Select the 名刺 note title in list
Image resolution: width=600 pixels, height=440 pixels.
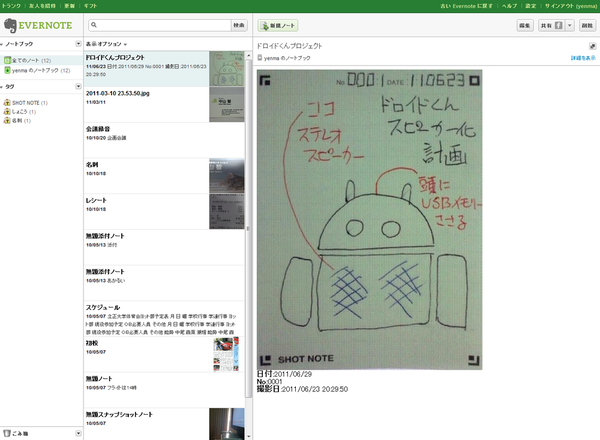92,165
